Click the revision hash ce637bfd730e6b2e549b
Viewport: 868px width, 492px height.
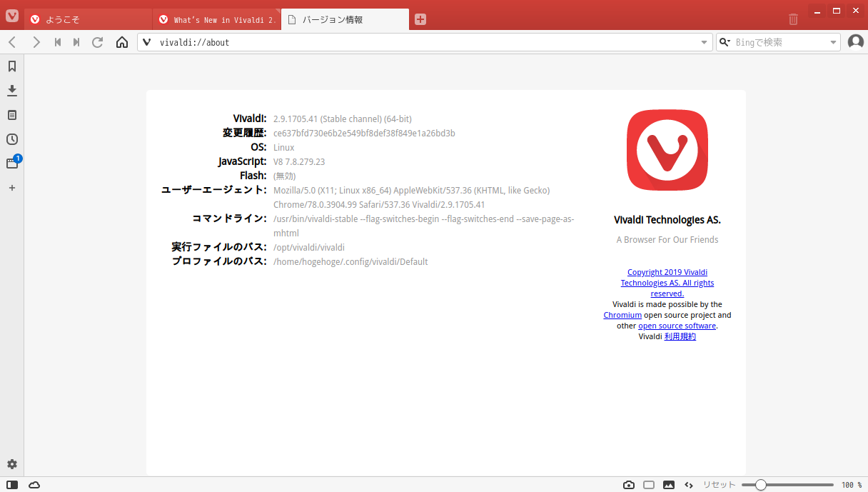364,134
